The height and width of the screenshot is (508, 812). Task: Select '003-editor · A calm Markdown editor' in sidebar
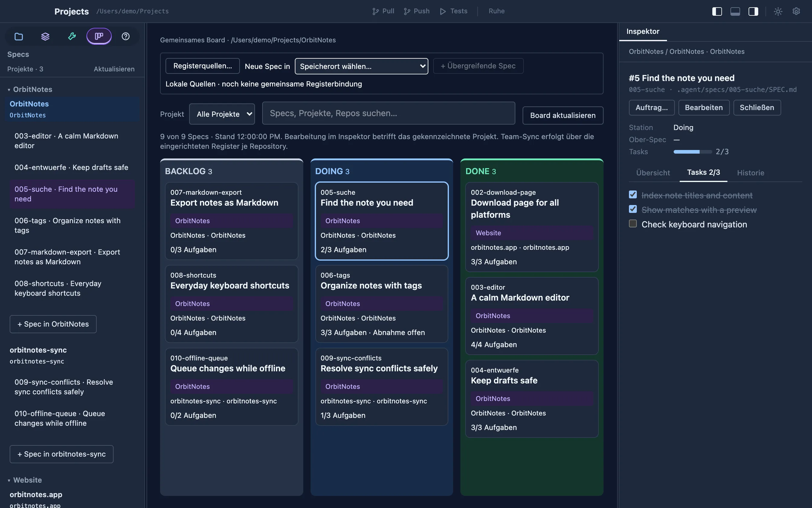[72, 141]
